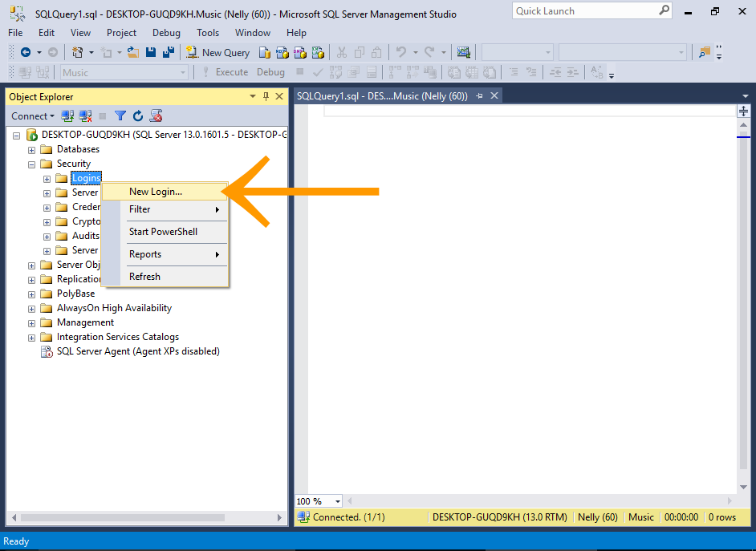
Task: Click the Disconnect icon in Object Explorer
Action: [x=85, y=115]
